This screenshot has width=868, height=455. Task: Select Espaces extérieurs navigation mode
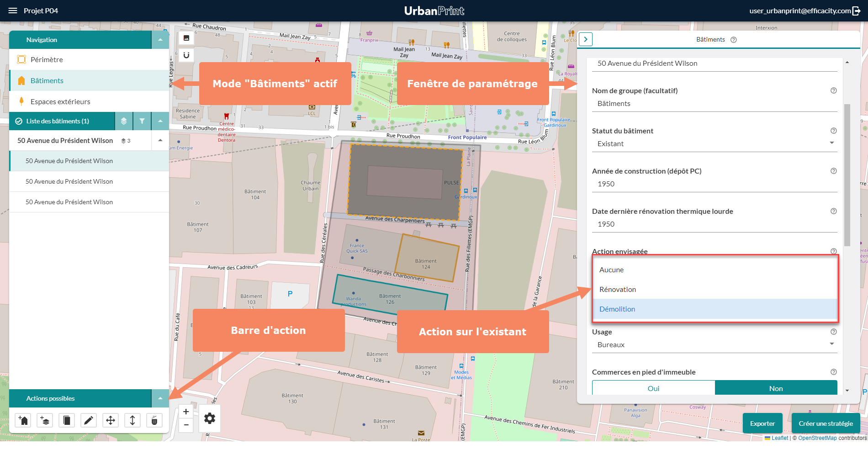[89, 101]
